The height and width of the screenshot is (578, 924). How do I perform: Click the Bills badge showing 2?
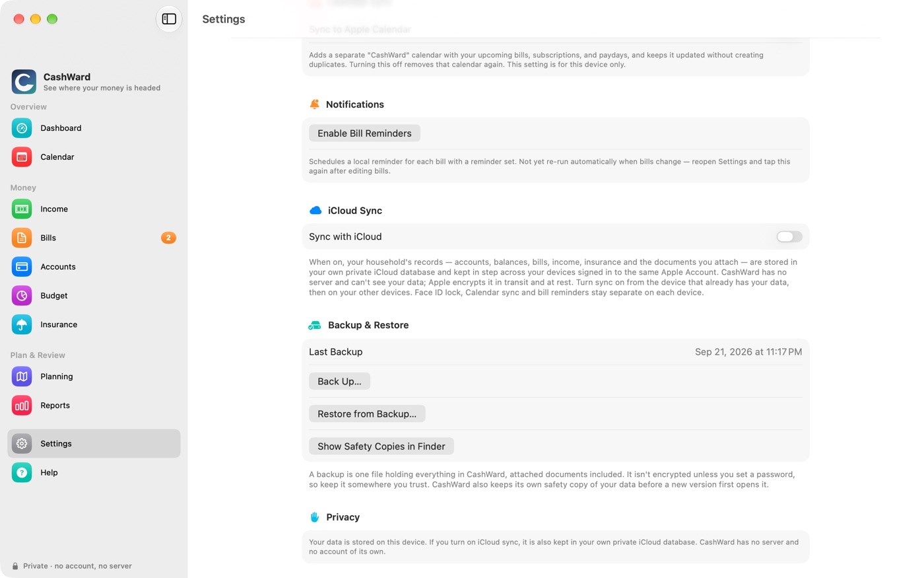(168, 238)
